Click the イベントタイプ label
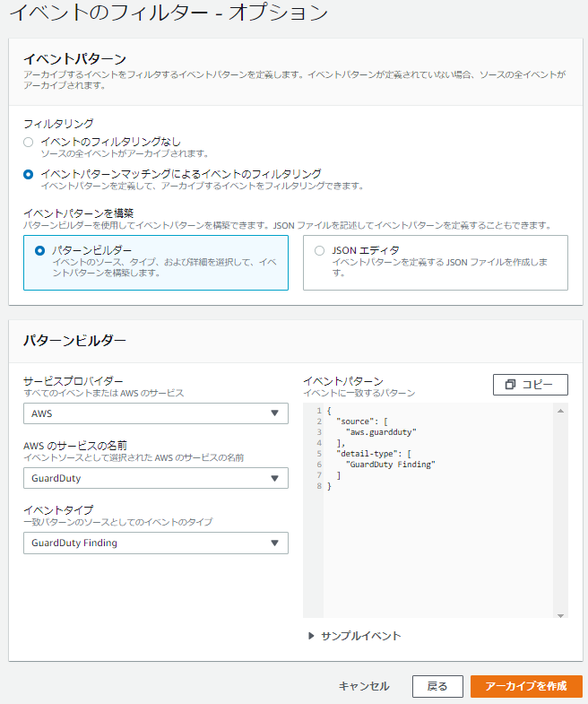 [58, 510]
